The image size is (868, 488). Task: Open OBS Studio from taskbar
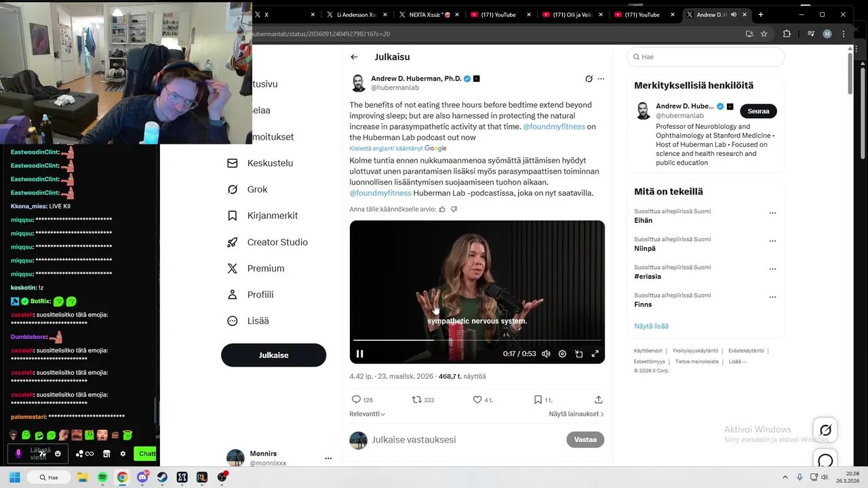coord(222,477)
